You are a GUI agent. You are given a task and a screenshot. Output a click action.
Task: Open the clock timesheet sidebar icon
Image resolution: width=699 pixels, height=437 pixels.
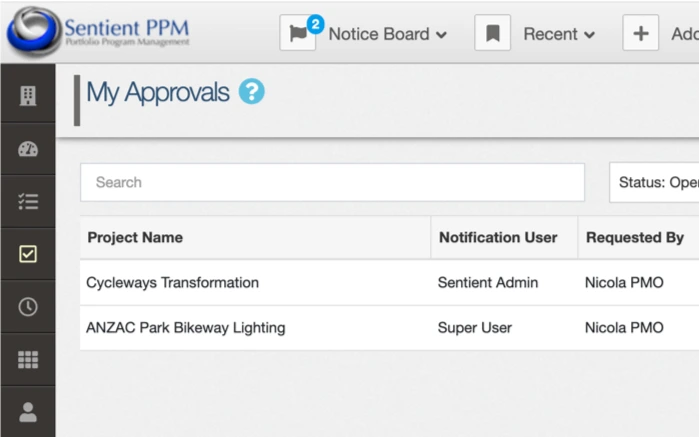[x=28, y=307]
